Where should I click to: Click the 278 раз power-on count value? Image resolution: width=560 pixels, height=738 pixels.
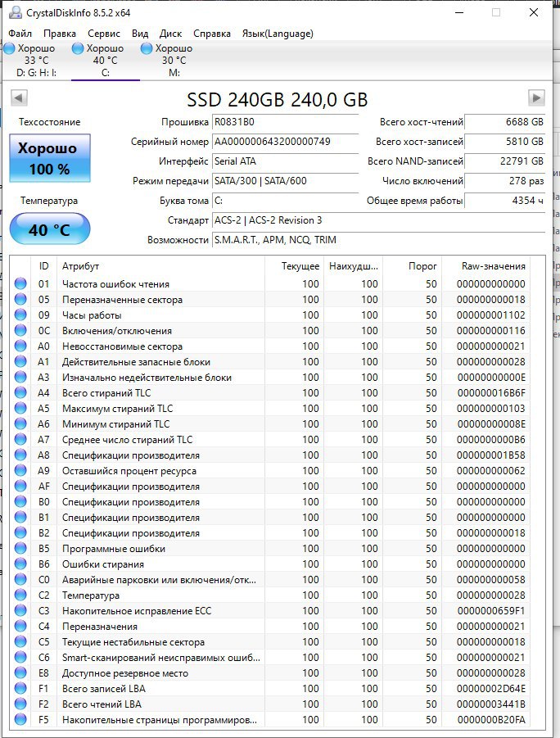[x=505, y=181]
